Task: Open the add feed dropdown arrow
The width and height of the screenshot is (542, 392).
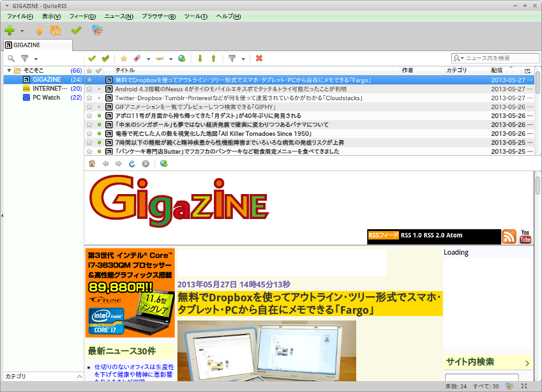Action: (x=22, y=31)
